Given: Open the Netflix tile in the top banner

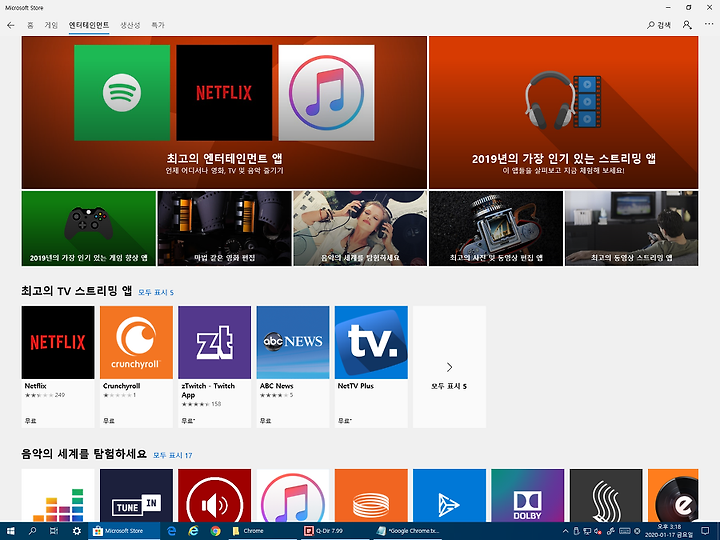Looking at the screenshot, I should 224,93.
